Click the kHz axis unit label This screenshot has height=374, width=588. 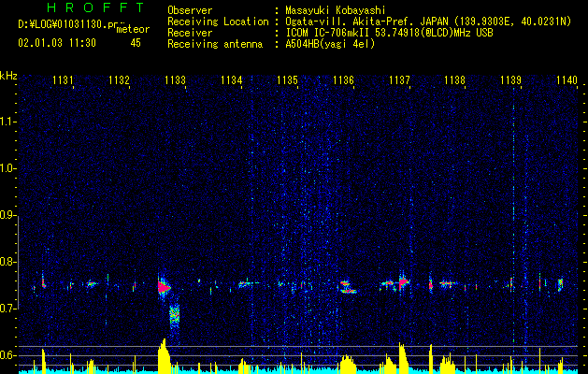click(8, 76)
